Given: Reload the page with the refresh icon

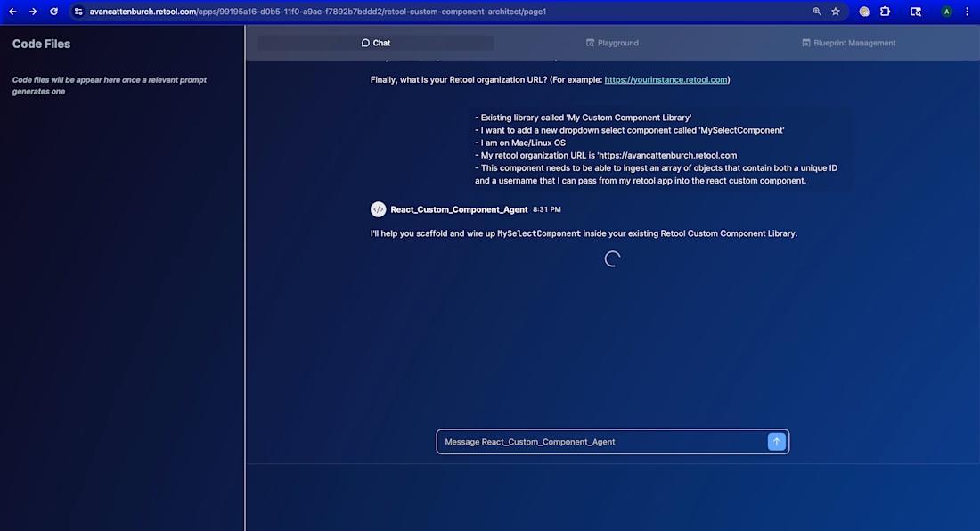Looking at the screenshot, I should click(53, 12).
